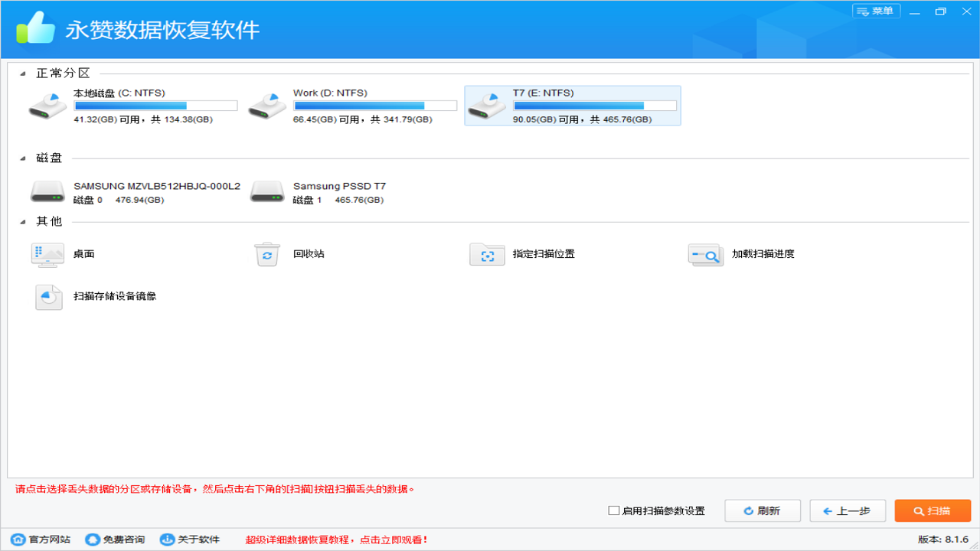Select the Samsung PSSD T7 disk icon
The width and height of the screenshot is (980, 551).
(x=267, y=191)
